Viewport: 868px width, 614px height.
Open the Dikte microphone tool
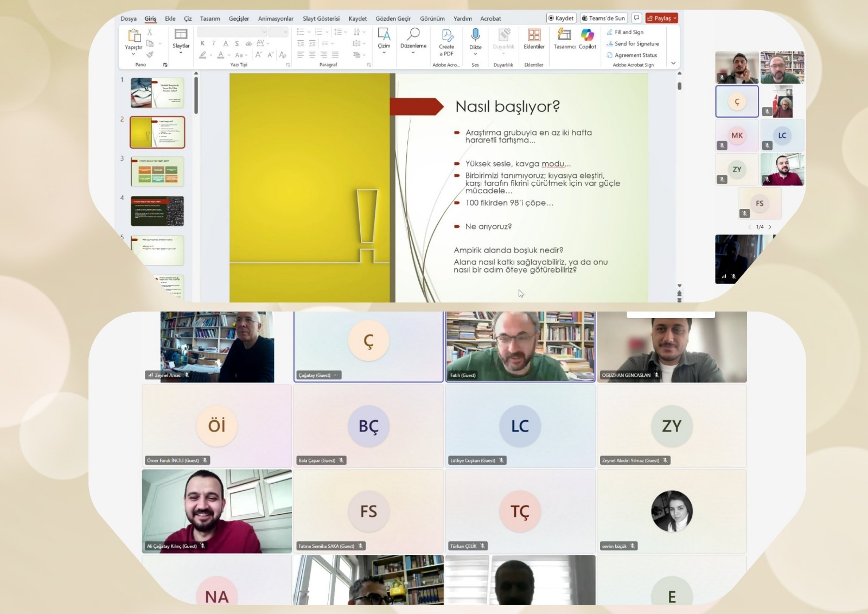coord(475,36)
